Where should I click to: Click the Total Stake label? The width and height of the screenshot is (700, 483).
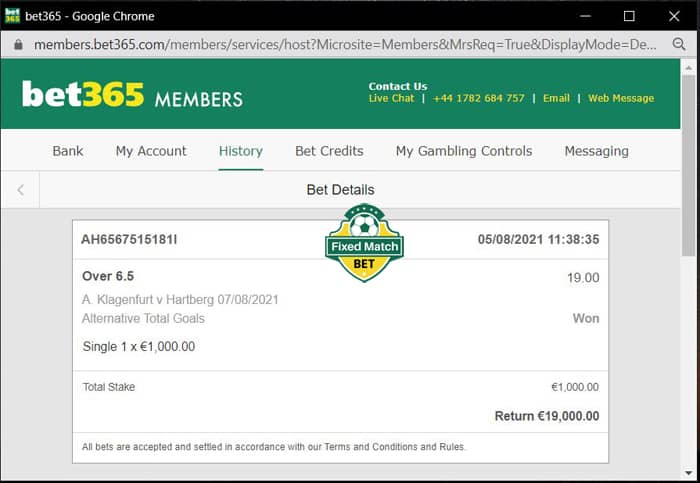tap(108, 387)
